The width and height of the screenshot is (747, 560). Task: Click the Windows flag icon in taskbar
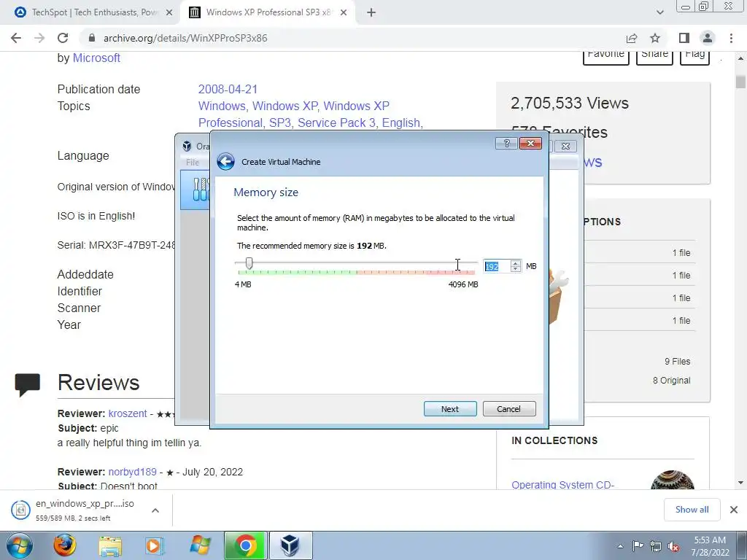click(200, 545)
